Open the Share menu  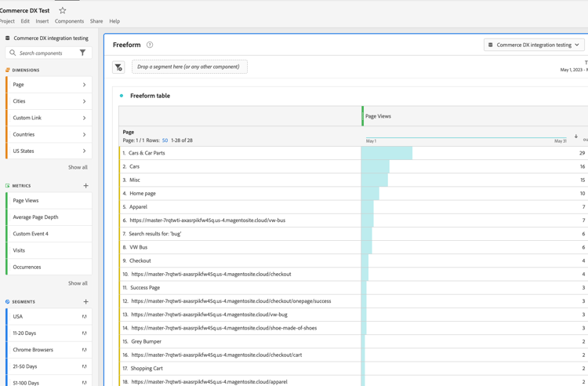point(96,21)
